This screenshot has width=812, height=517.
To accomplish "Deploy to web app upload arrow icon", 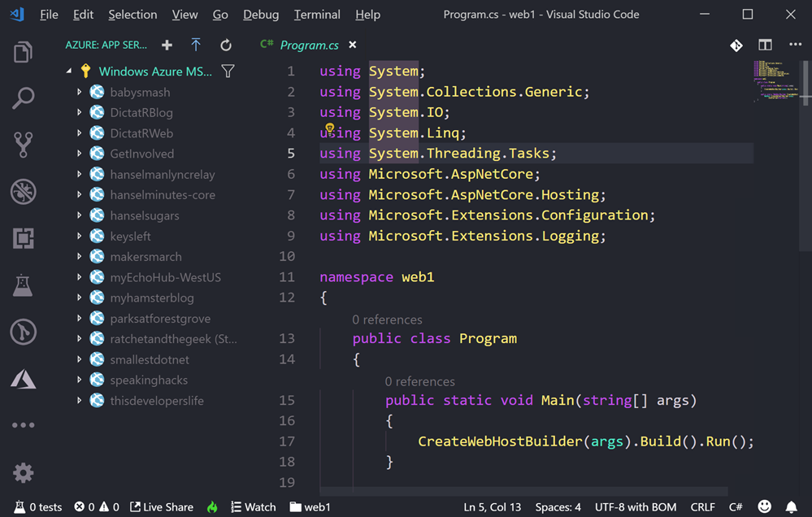I will pyautogui.click(x=196, y=45).
